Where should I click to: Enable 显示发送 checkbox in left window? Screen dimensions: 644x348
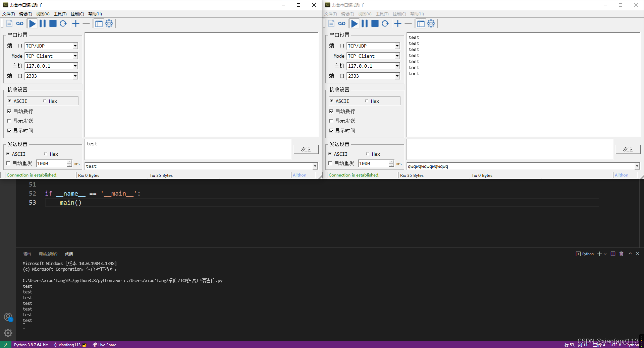pyautogui.click(x=9, y=121)
